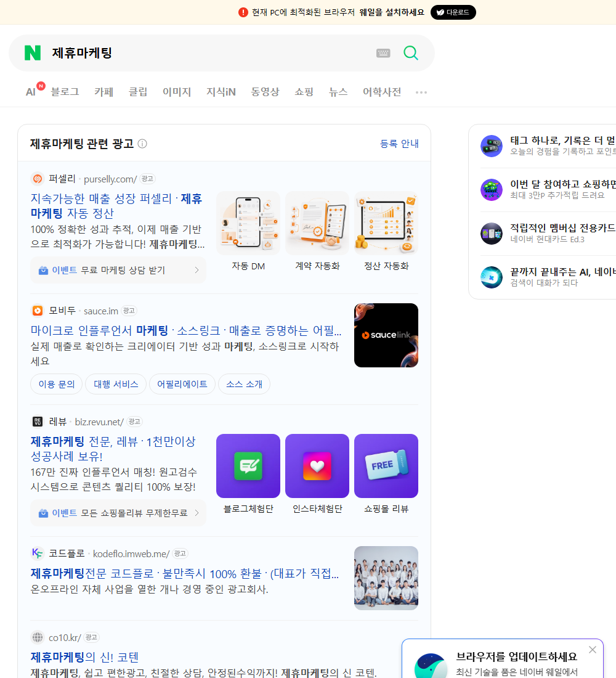
Task: Switch to the 지식iN tab
Action: [x=221, y=92]
